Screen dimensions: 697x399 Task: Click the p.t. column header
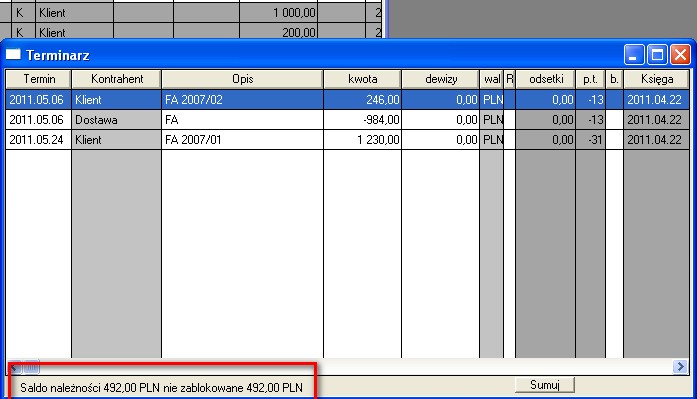pyautogui.click(x=590, y=79)
